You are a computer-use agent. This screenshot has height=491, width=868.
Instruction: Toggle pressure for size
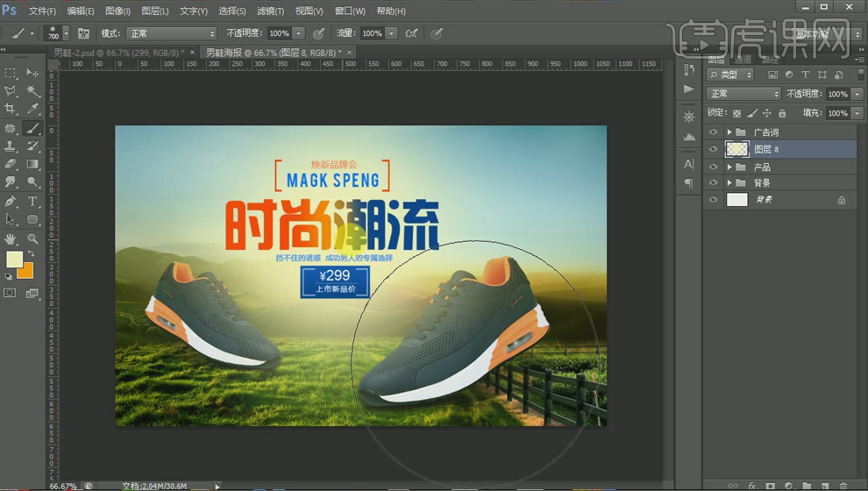(437, 34)
